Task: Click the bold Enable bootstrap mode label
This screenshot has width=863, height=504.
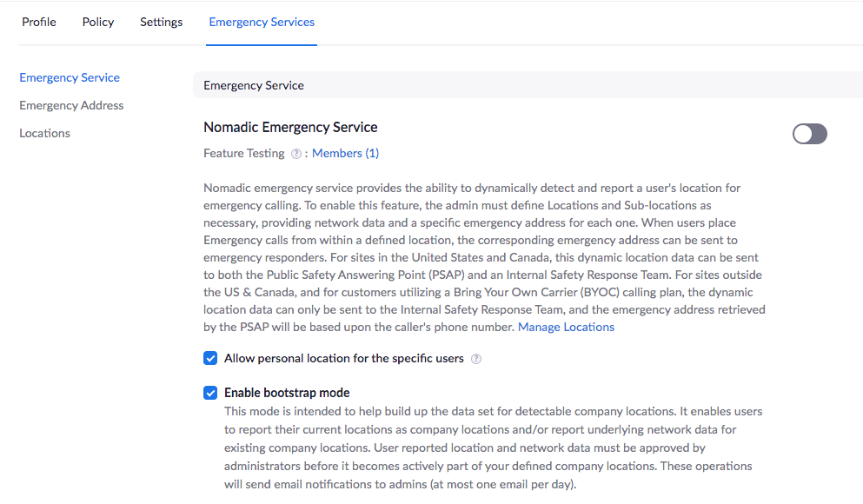Action: [x=287, y=393]
